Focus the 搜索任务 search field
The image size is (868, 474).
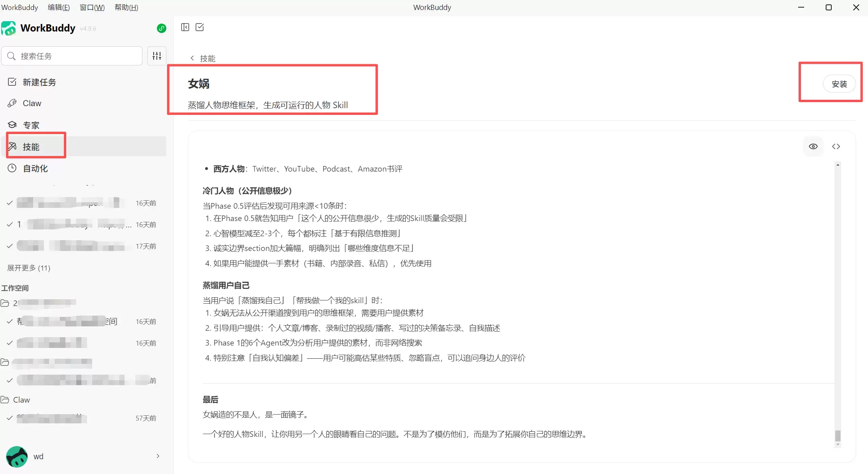click(x=72, y=56)
